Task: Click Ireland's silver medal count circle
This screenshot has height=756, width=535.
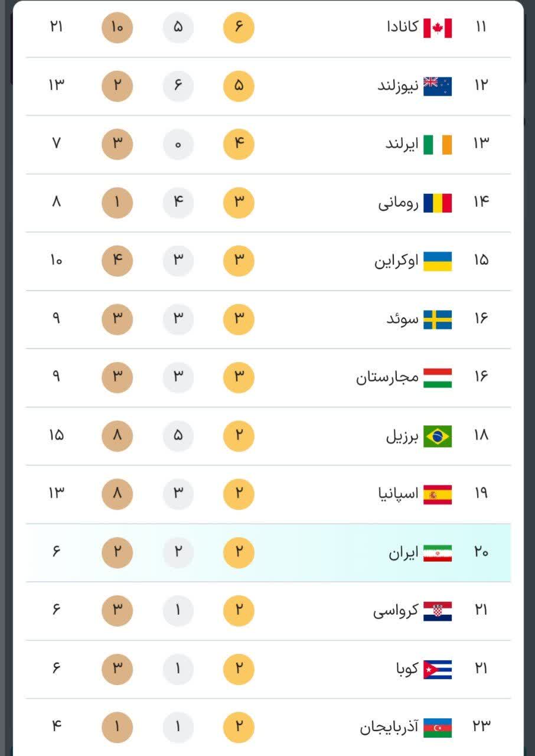Action: [178, 145]
